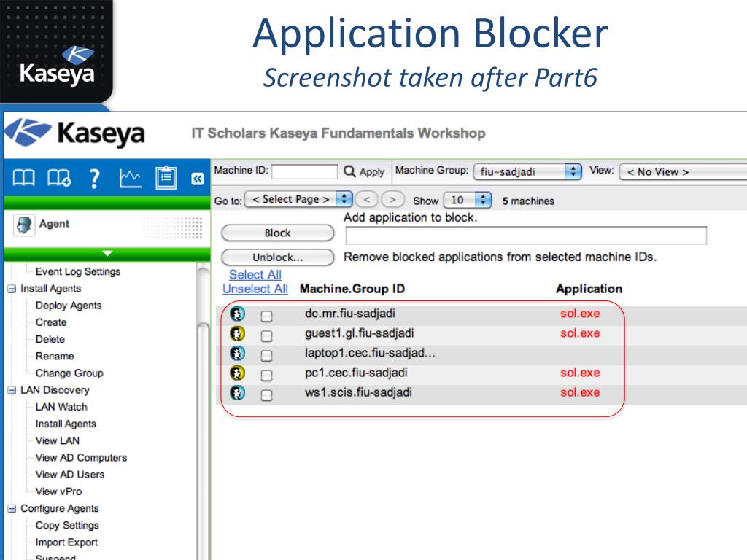Click sol.exe for pc1.cec.fiu-sadjadi
Screen dimensions: 747x560
580,373
